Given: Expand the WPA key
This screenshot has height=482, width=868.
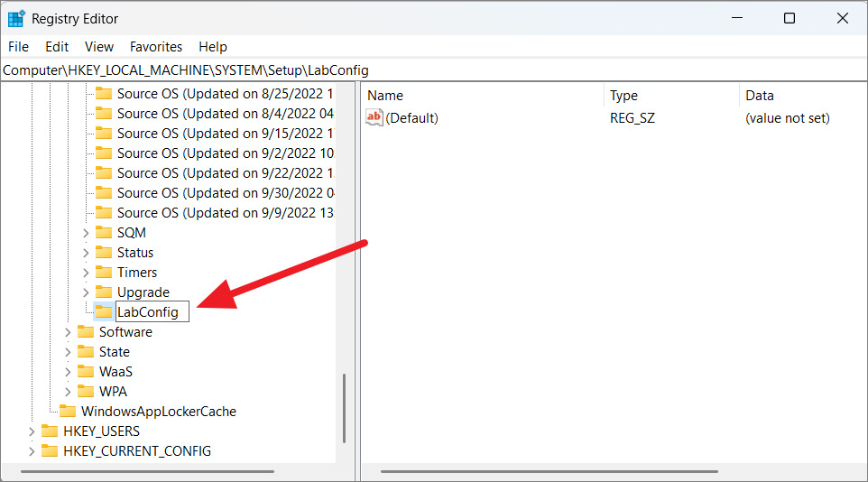Looking at the screenshot, I should [x=68, y=393].
